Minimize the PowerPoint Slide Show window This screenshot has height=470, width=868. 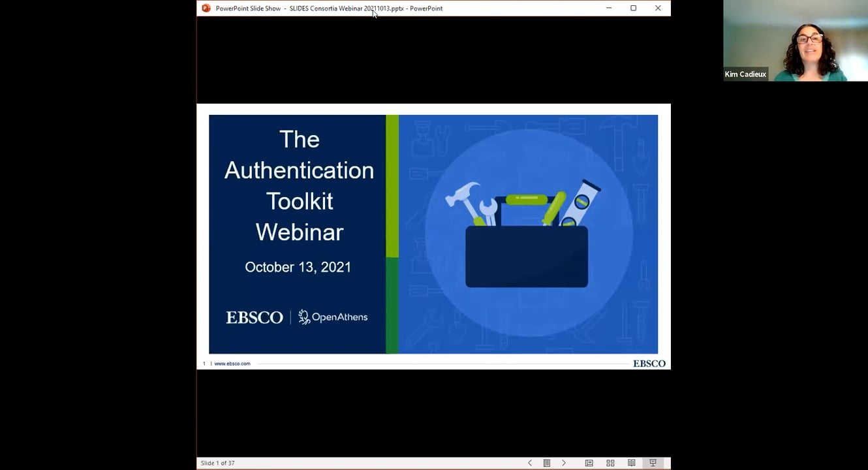tap(609, 8)
